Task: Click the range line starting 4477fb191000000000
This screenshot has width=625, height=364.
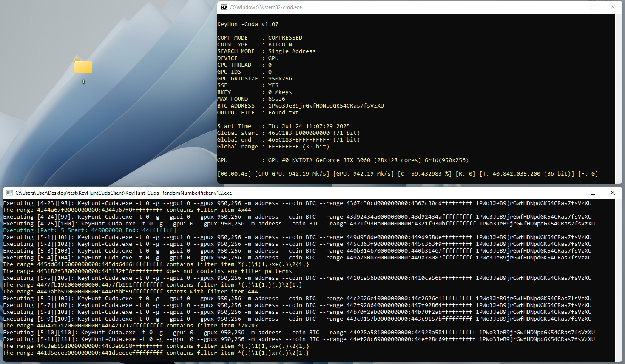Action: [153, 285]
